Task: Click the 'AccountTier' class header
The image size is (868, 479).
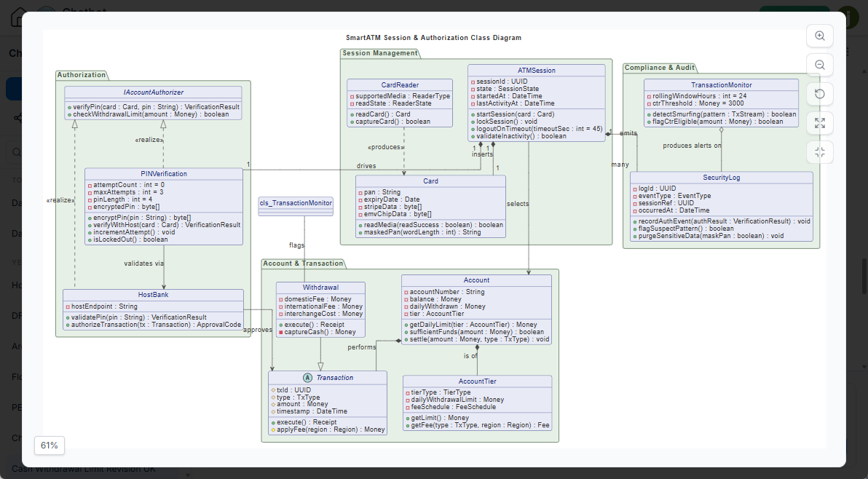Action: (477, 381)
